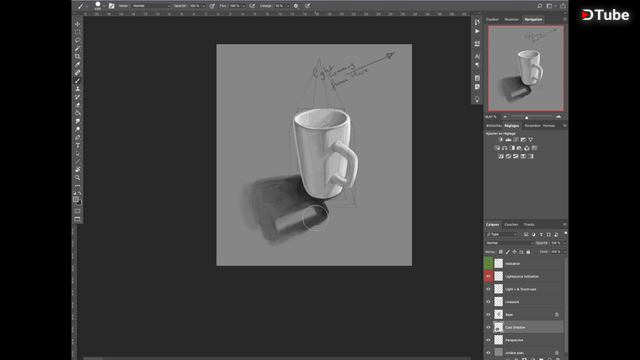Open the Paragraph panel icon
This screenshot has width=640, height=360.
coord(477,65)
